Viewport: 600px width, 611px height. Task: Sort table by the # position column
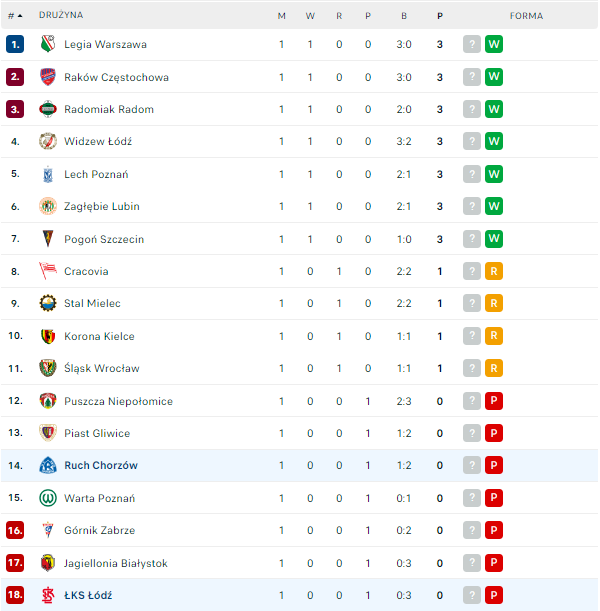pos(15,16)
